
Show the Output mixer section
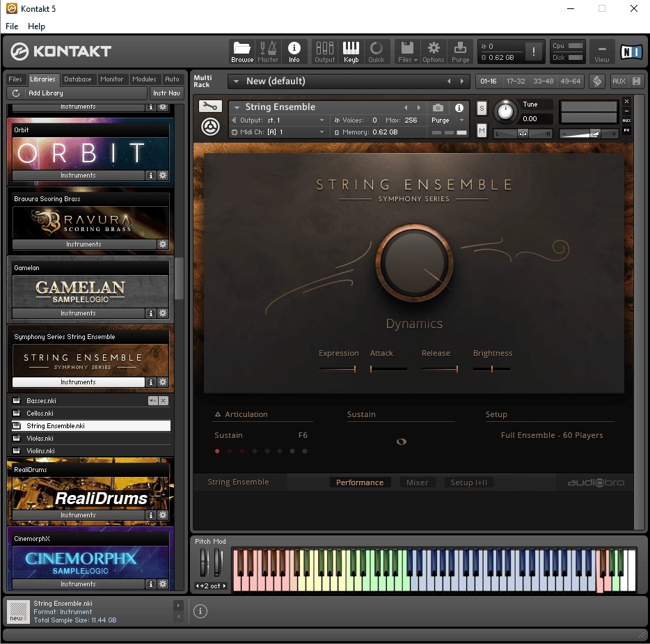[x=324, y=52]
